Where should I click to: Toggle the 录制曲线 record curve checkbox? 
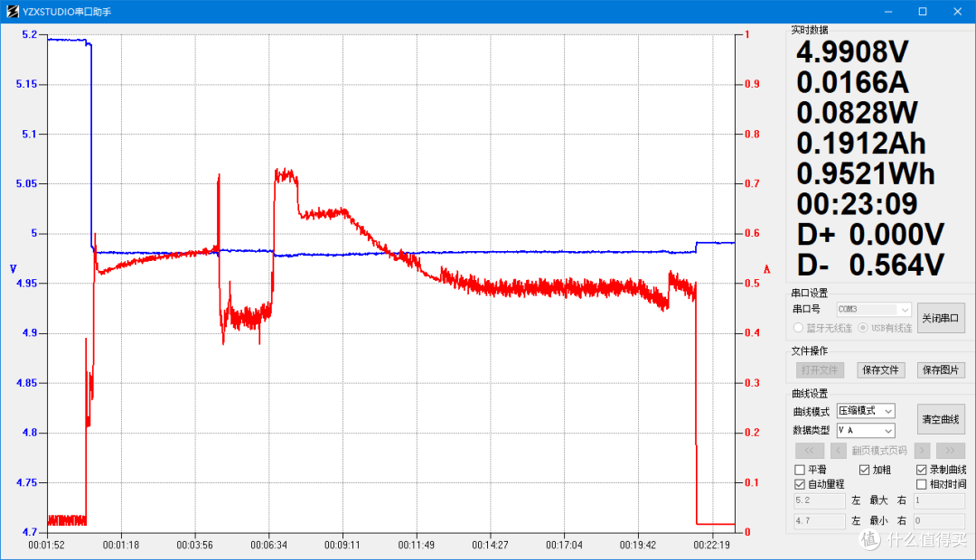click(x=922, y=470)
